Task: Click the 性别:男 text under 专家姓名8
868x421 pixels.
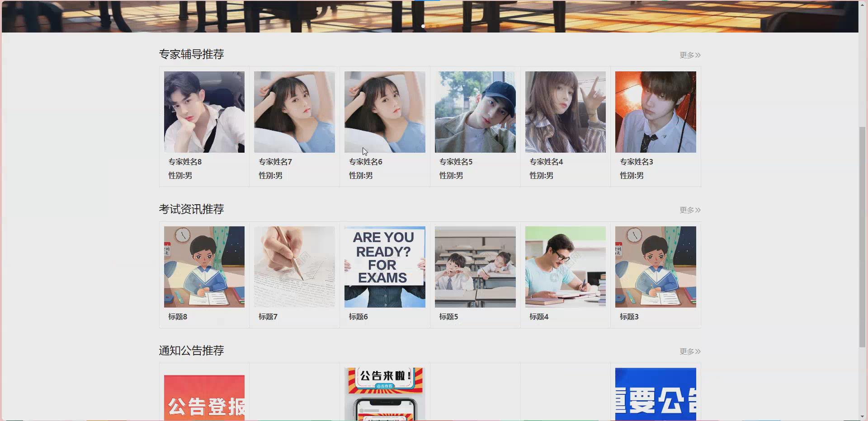Action: (180, 175)
